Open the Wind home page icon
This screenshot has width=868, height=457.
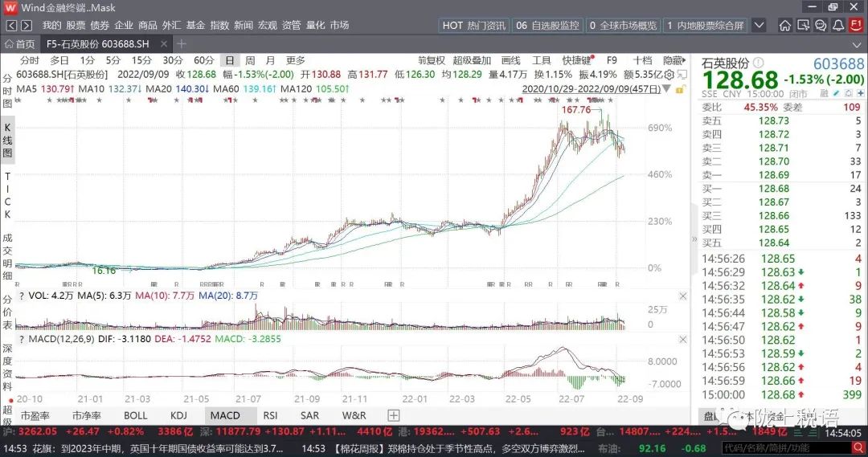coord(784,26)
